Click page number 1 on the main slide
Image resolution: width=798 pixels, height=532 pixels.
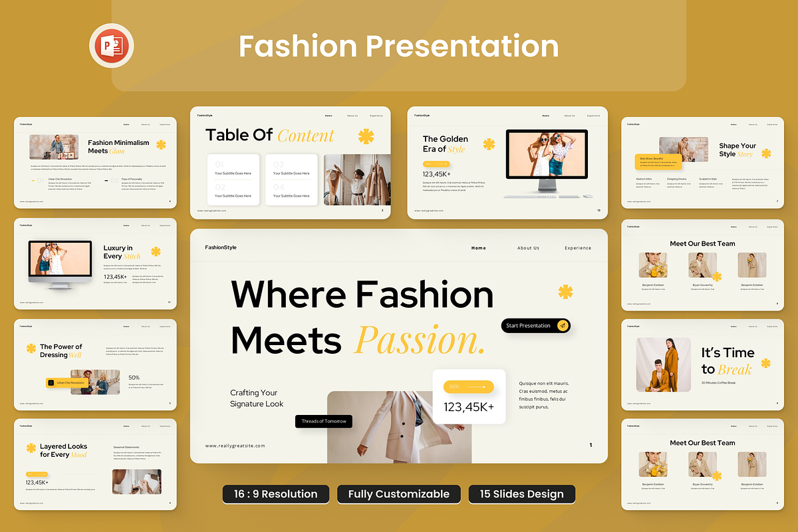point(591,445)
